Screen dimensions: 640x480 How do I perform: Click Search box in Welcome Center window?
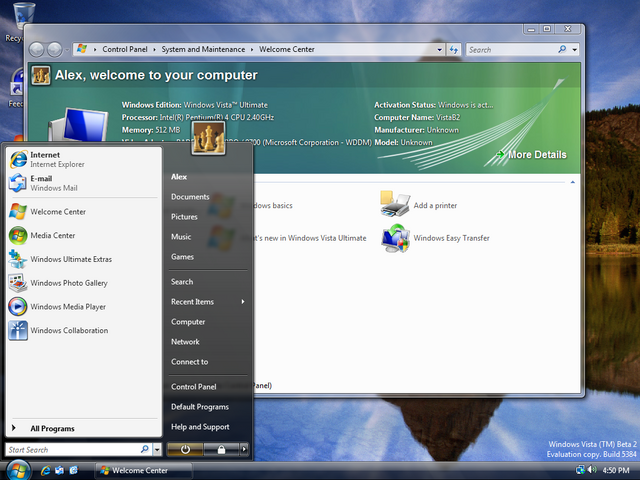[x=511, y=50]
